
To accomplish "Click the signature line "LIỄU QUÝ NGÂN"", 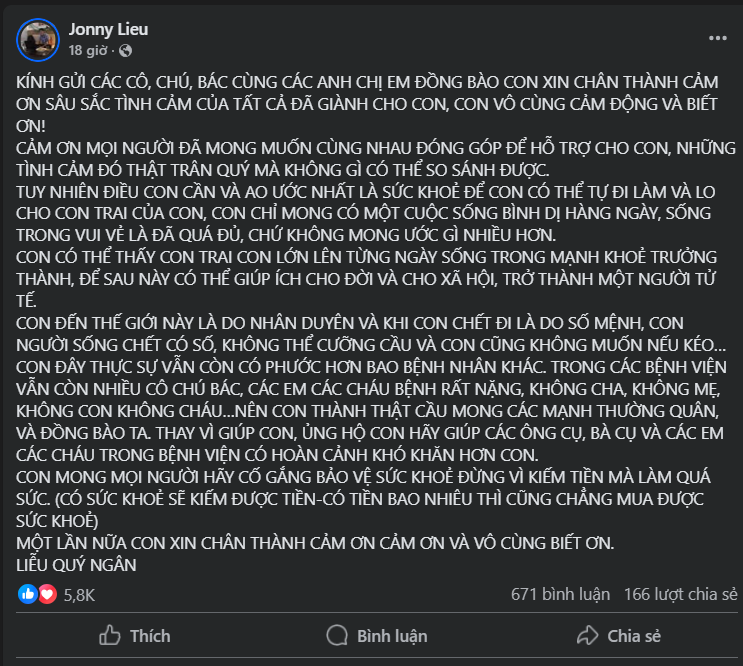I will pyautogui.click(x=77, y=564).
